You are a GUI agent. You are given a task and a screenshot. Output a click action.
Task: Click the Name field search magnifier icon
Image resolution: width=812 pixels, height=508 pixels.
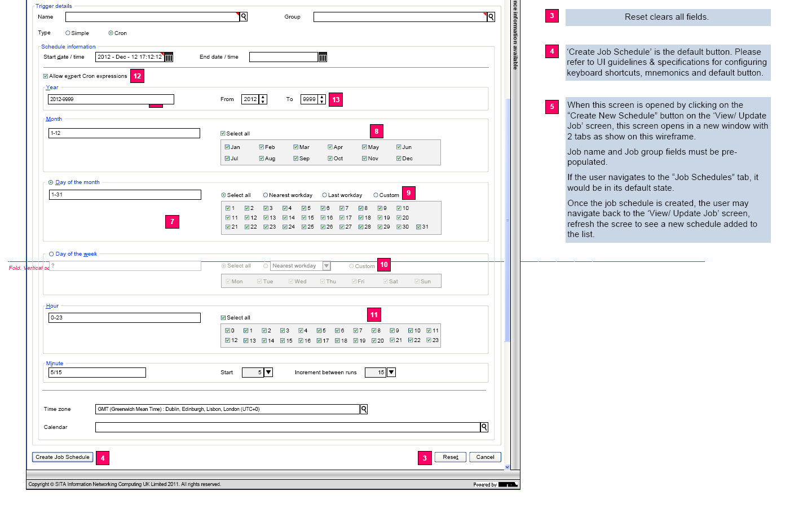click(x=243, y=16)
